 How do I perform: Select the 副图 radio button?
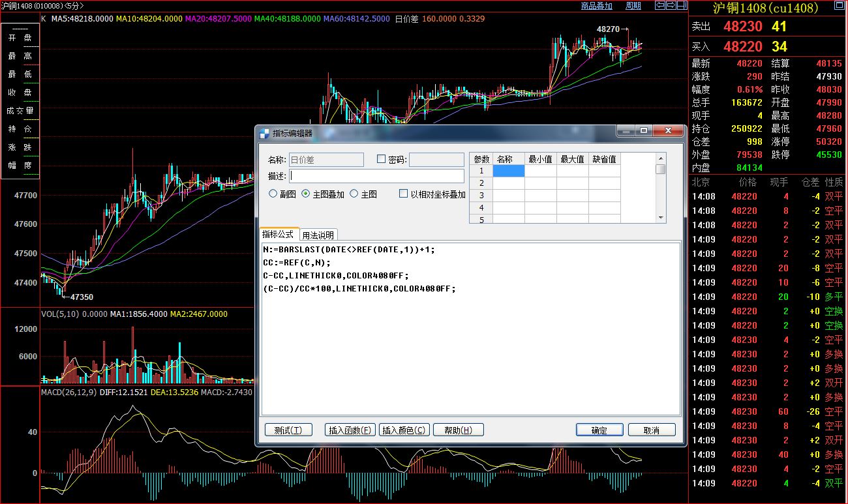[273, 194]
